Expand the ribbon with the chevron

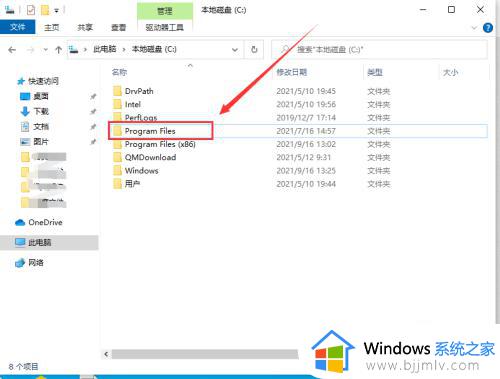(474, 28)
